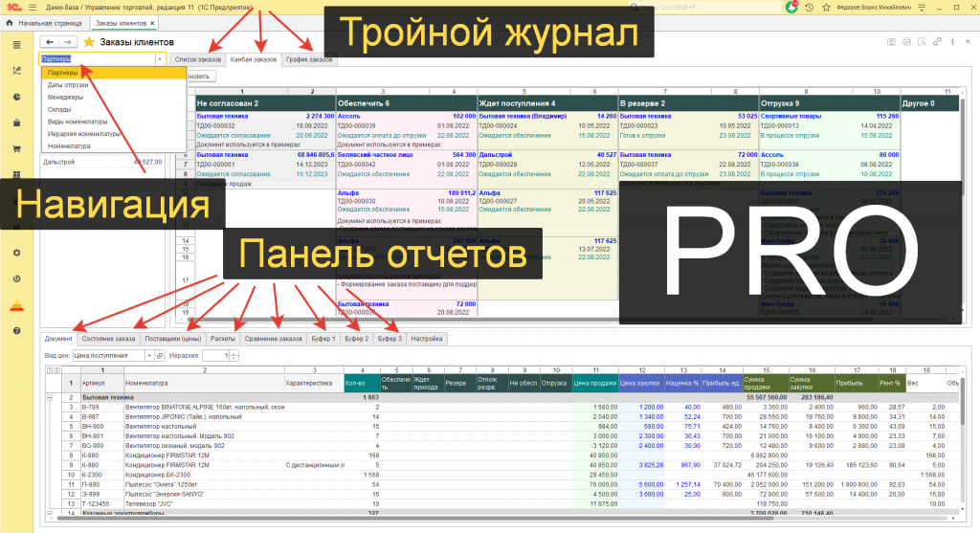This screenshot has height=533, width=980.
Task: Click the get-link chain icon in the form toolbar
Action: 938,42
